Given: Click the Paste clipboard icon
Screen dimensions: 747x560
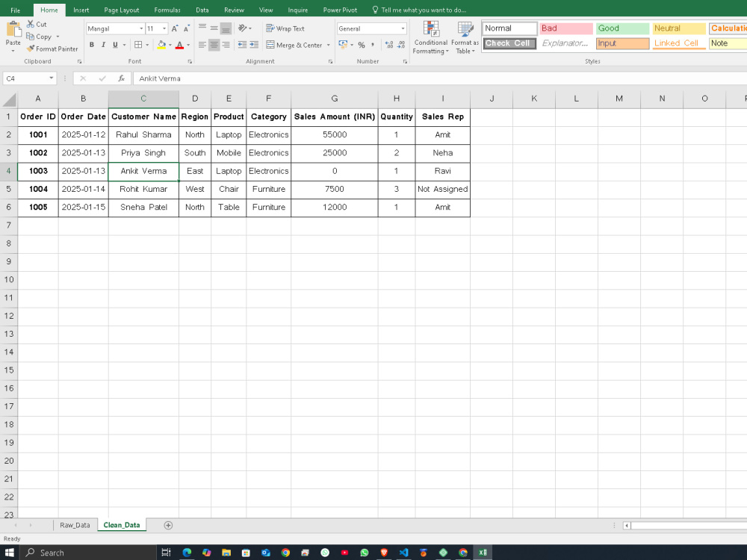Looking at the screenshot, I should [13, 30].
